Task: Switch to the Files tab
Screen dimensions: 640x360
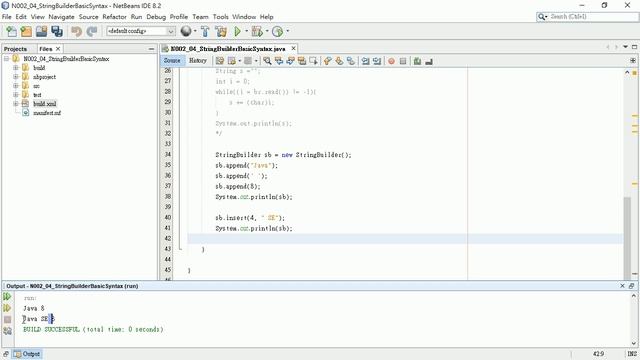Action: point(46,49)
